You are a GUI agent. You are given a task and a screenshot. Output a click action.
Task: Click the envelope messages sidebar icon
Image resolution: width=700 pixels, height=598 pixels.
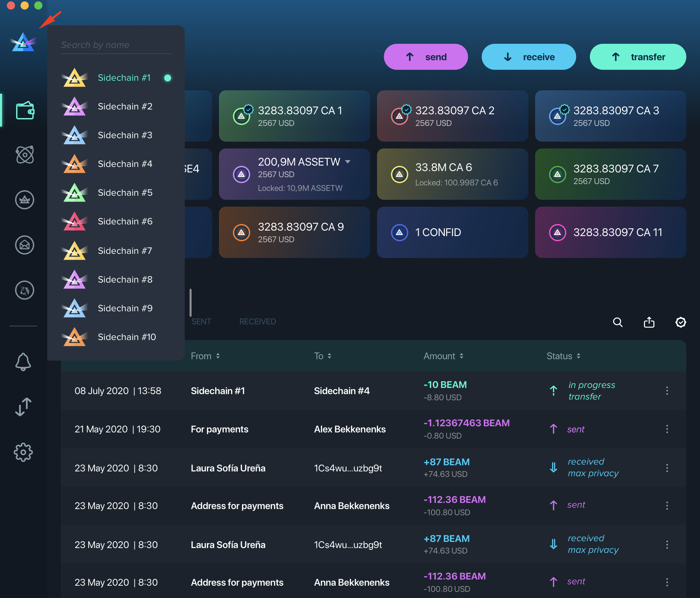click(25, 245)
